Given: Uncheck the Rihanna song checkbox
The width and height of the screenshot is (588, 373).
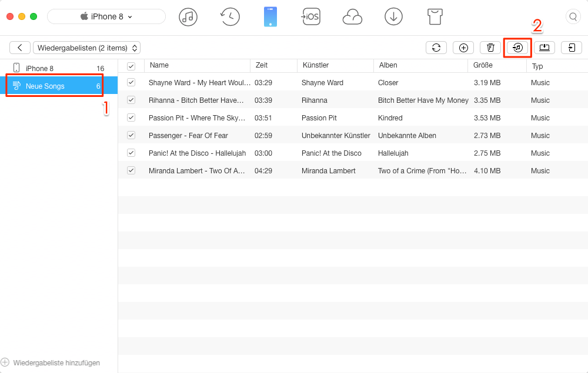Looking at the screenshot, I should tap(131, 100).
